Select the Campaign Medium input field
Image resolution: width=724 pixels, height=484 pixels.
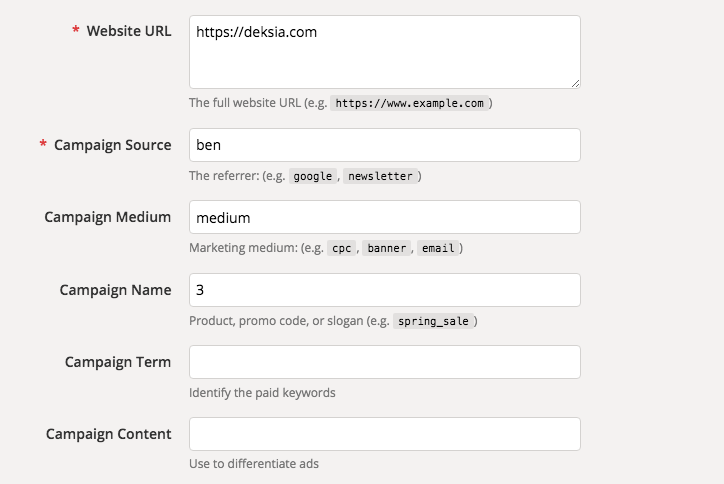coord(384,217)
